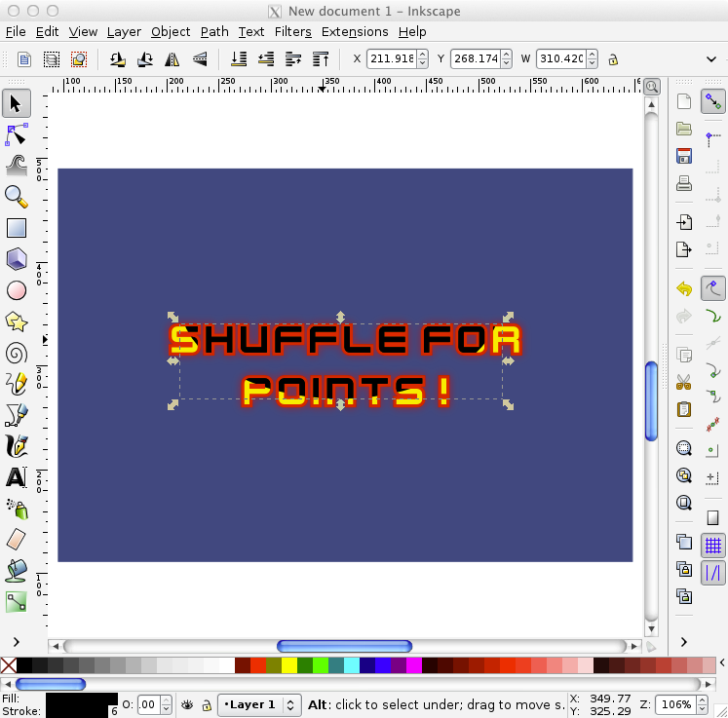Select the Ellipse tool
Image resolution: width=728 pixels, height=718 pixels.
click(x=17, y=290)
